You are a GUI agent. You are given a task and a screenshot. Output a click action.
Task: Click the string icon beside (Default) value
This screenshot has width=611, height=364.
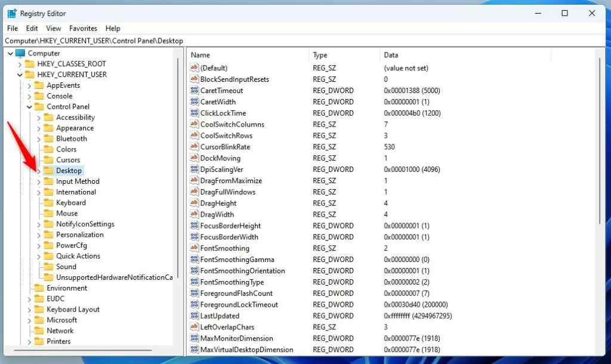tap(194, 67)
